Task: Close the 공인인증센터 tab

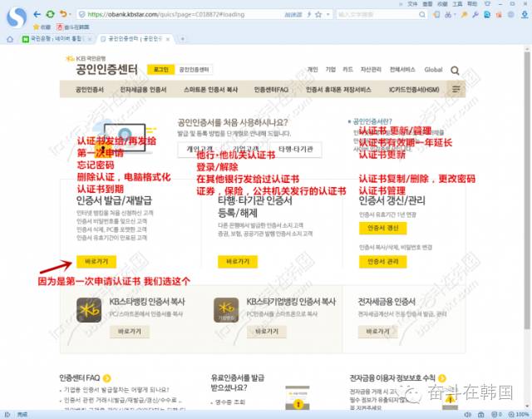Action: [168, 39]
